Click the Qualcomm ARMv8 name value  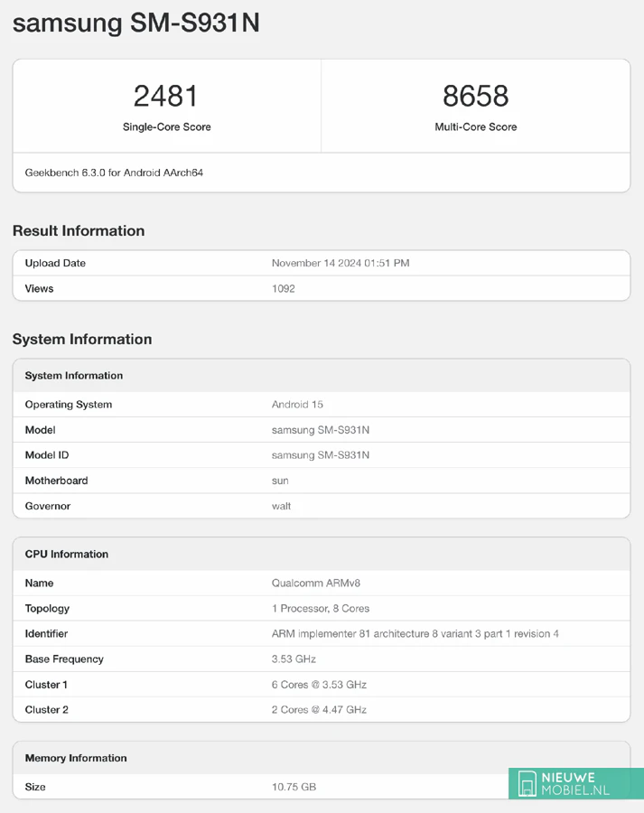(x=316, y=584)
